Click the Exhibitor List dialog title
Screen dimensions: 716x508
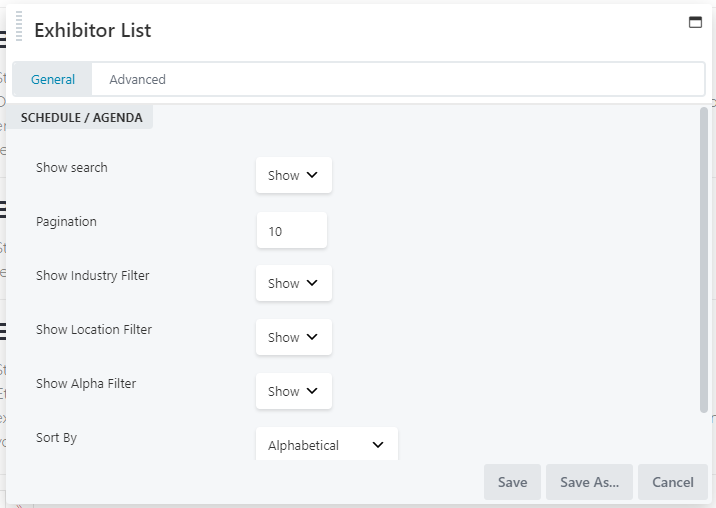93,30
